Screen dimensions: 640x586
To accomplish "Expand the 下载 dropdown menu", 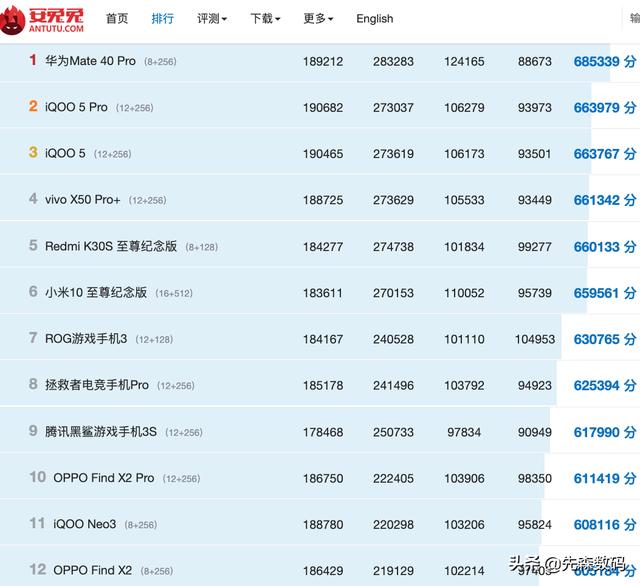I will (x=265, y=19).
